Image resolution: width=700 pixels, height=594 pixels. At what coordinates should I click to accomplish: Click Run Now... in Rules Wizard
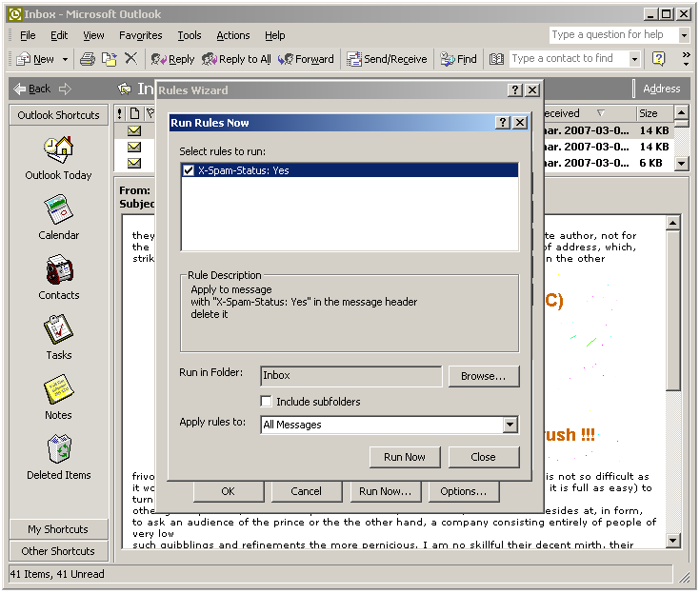coord(386,491)
